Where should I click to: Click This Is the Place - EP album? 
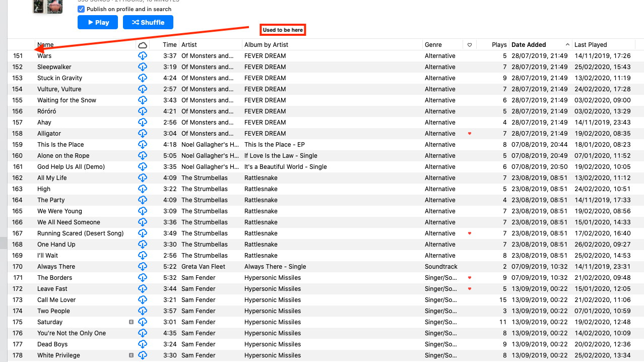coord(275,145)
